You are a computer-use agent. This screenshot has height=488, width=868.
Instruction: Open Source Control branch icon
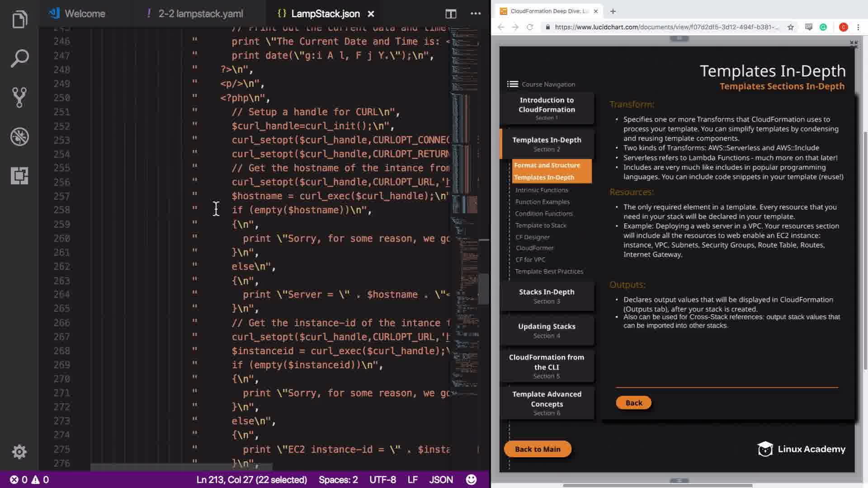19,97
